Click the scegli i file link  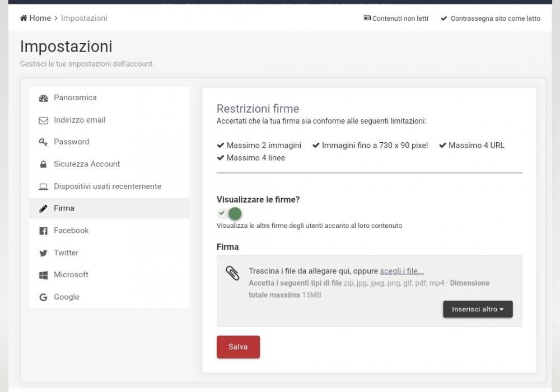click(402, 271)
